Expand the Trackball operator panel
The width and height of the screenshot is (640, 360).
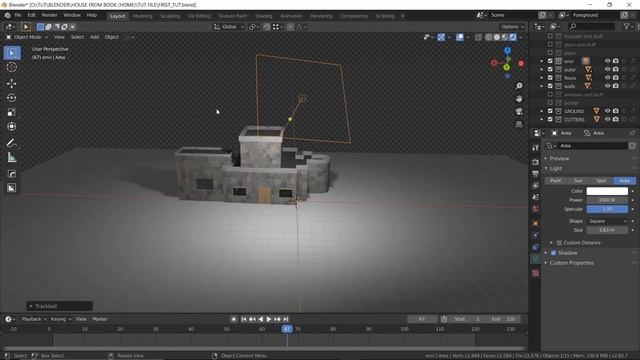pos(60,306)
